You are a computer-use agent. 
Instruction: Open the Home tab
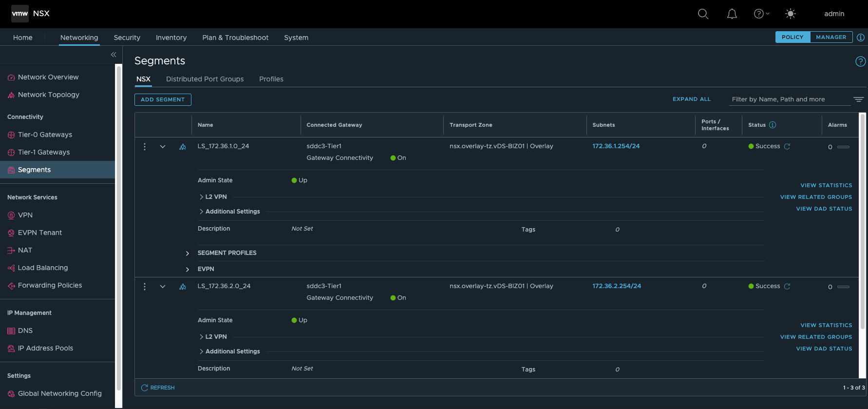point(23,38)
